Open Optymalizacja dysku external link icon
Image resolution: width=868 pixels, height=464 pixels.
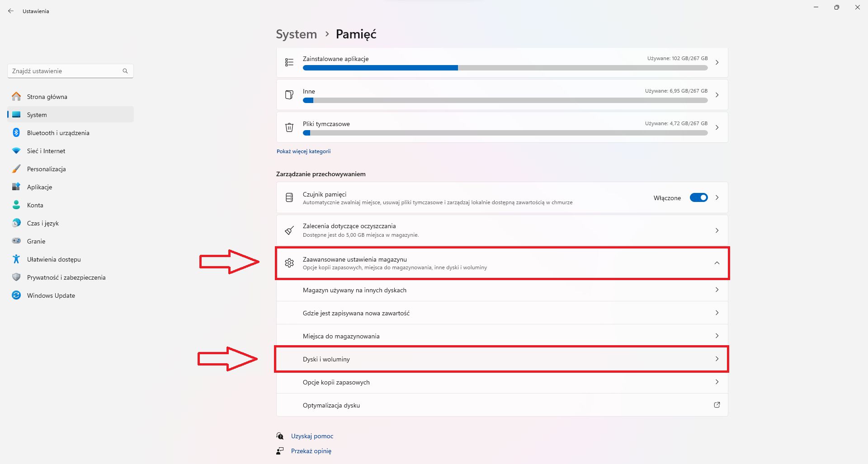point(717,405)
